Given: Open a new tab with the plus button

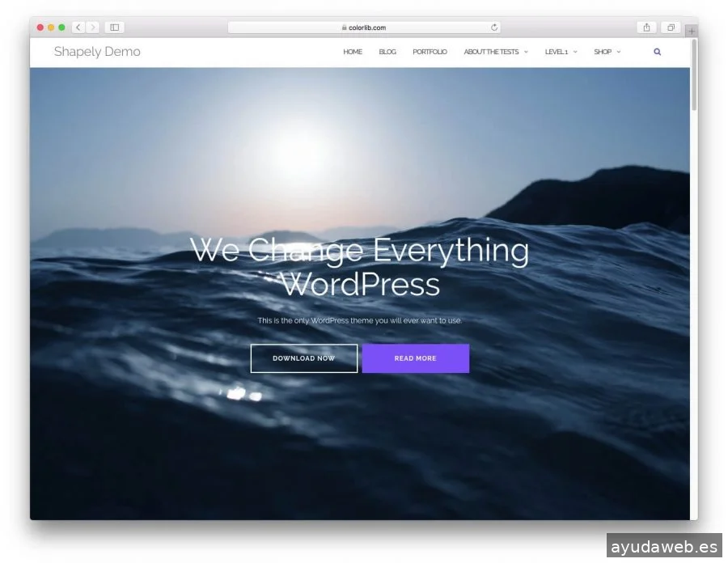Looking at the screenshot, I should (692, 32).
